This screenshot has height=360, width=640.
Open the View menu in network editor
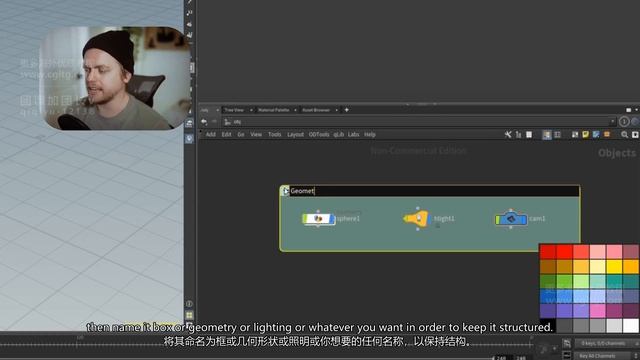tap(256, 134)
